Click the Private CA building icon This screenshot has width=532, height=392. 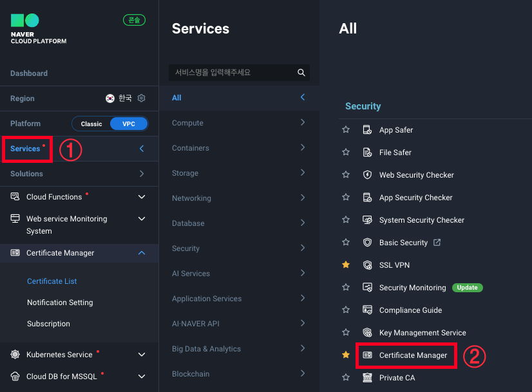coord(367,377)
